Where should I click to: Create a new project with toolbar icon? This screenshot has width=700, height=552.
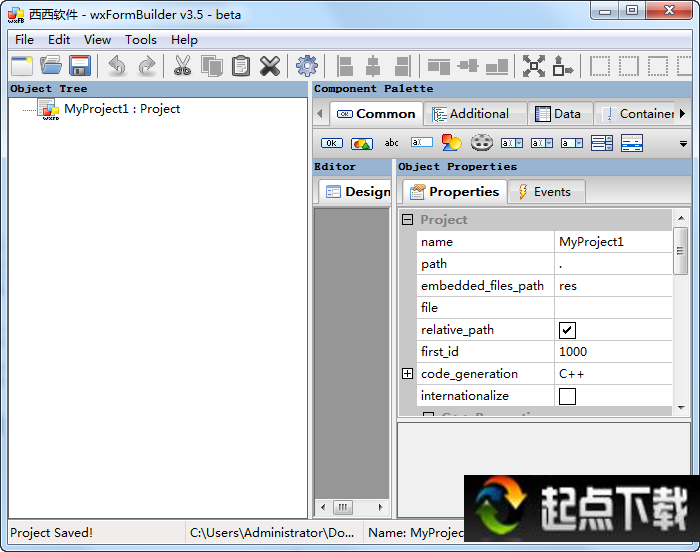coord(22,66)
